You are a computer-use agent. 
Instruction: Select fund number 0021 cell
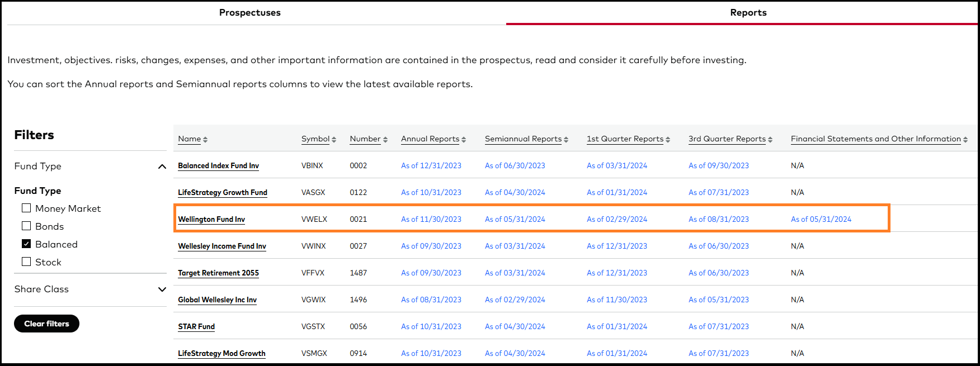[359, 220]
